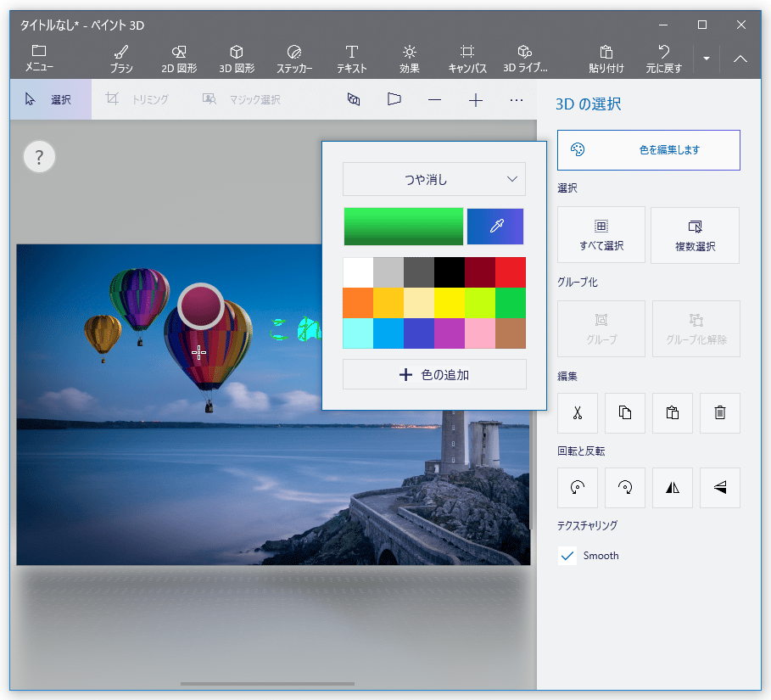Click すべて選択 select all button

(x=601, y=235)
